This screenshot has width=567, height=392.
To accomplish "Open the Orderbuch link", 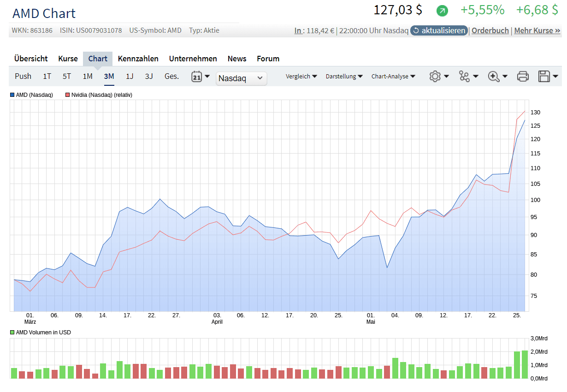I will click(490, 30).
